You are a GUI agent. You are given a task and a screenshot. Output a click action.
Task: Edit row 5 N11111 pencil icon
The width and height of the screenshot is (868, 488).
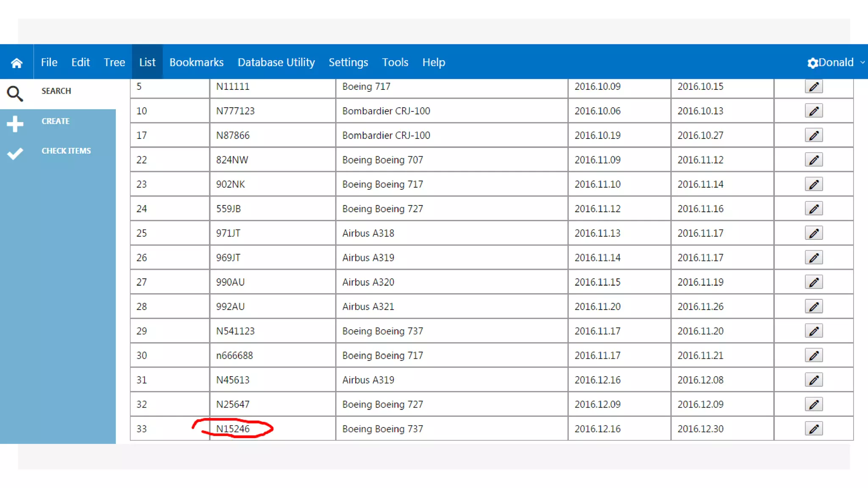tap(813, 87)
